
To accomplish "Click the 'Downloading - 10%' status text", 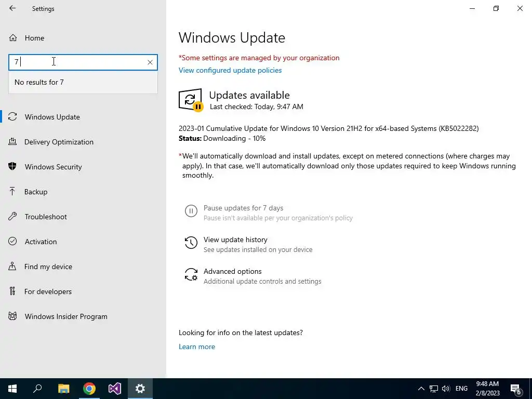I will click(234, 138).
